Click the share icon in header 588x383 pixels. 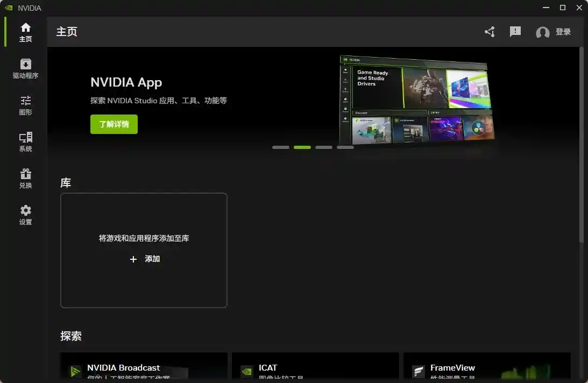click(490, 32)
